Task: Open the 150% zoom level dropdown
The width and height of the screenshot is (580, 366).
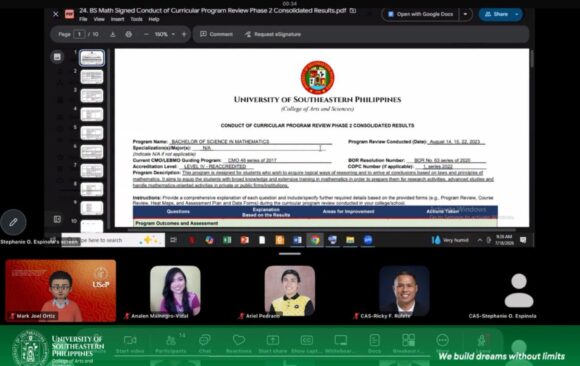Action: point(165,34)
